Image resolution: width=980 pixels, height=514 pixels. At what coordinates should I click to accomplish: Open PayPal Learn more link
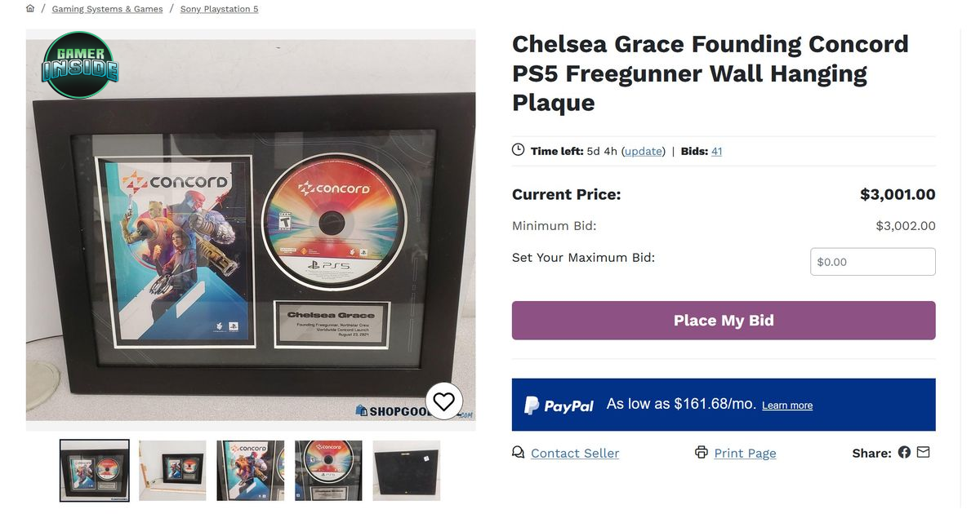click(787, 405)
